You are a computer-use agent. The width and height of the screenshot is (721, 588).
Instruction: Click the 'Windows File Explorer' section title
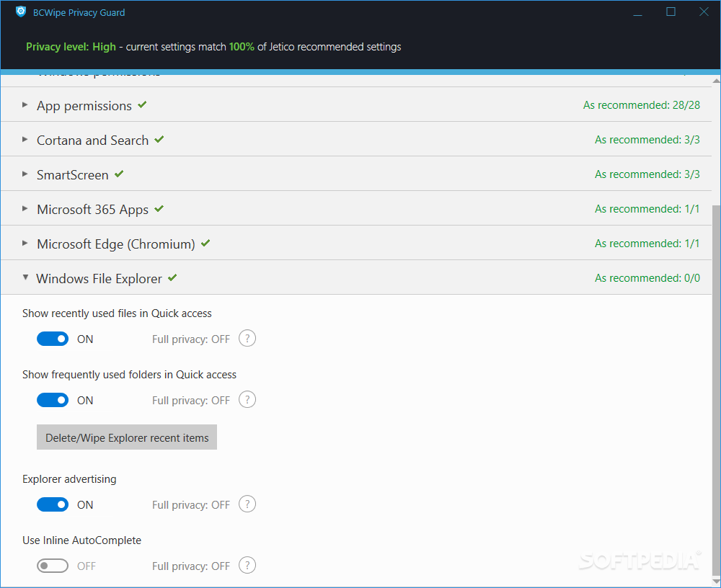tap(99, 279)
